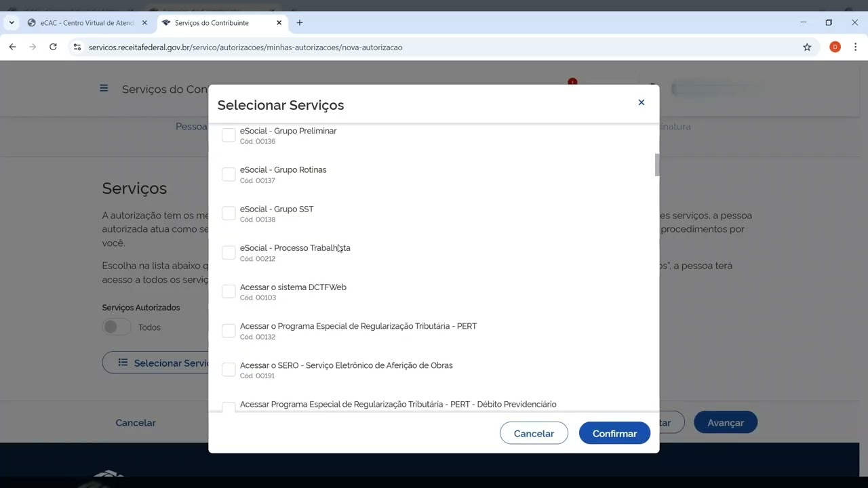Reload the current page
Image resolution: width=868 pixels, height=488 pixels.
[x=53, y=47]
